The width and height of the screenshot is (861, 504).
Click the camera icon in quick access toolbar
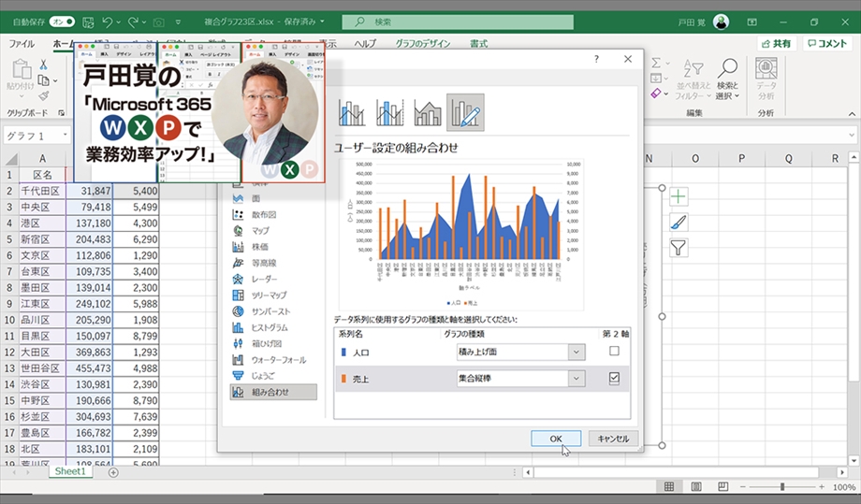pos(159,22)
